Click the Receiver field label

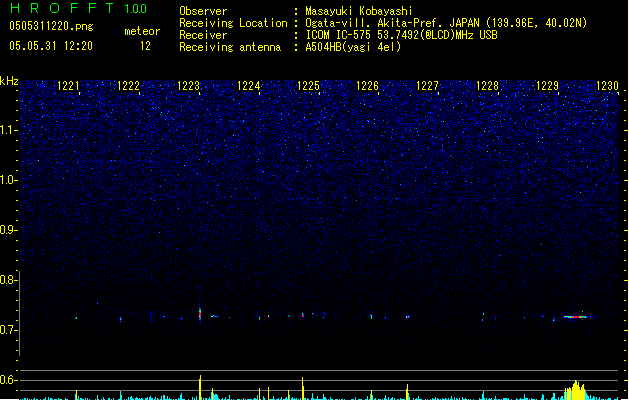pos(203,35)
